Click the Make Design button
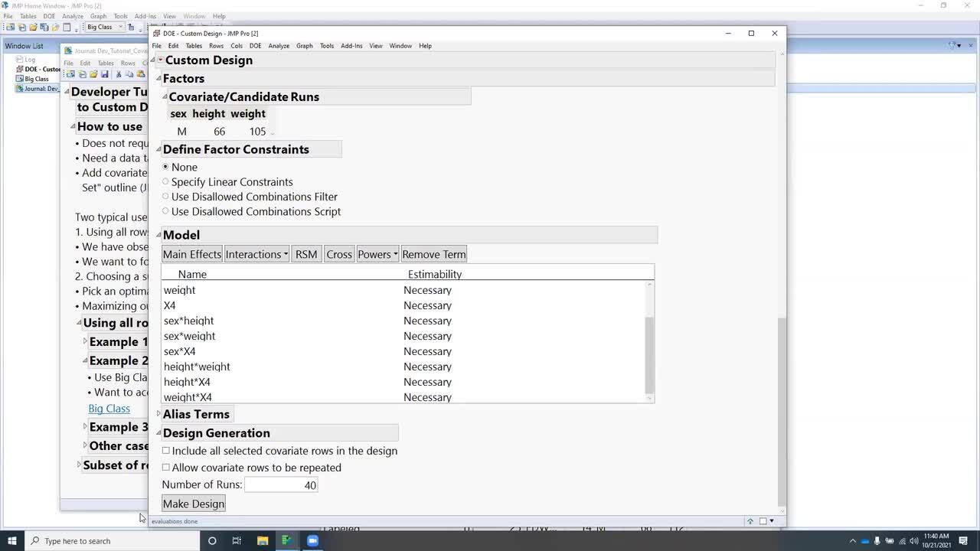This screenshot has height=551, width=980. (193, 504)
